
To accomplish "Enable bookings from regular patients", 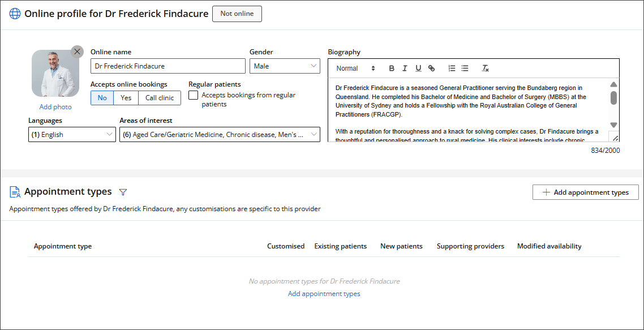I will [x=193, y=95].
